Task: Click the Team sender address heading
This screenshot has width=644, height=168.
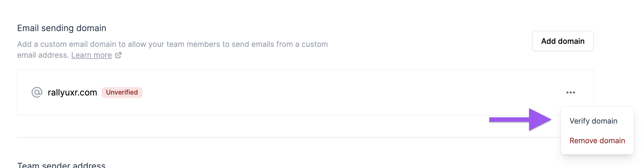Action: pyautogui.click(x=61, y=165)
